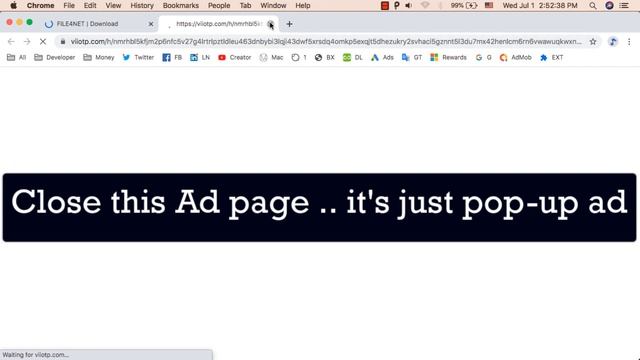Open the GT translate bookmark

tap(412, 58)
